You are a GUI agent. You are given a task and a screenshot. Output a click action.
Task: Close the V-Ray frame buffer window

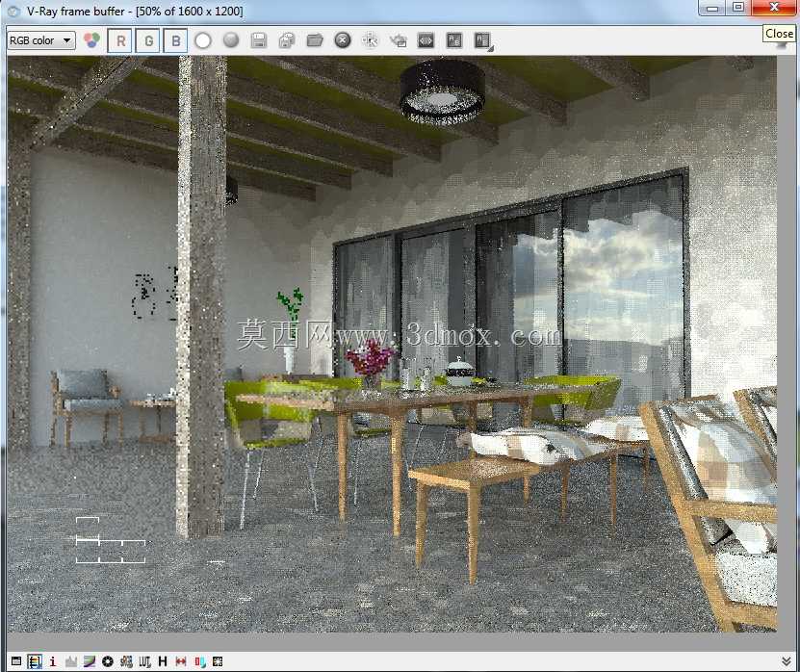[x=773, y=7]
